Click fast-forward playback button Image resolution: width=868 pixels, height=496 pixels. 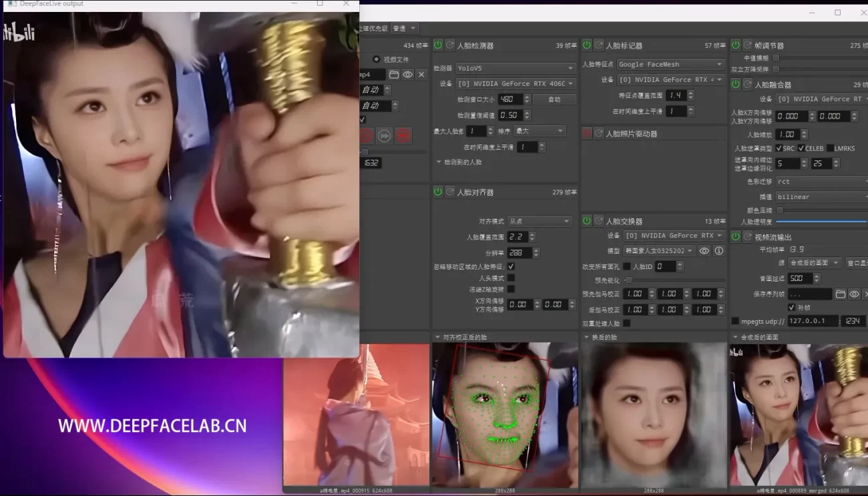click(x=385, y=136)
